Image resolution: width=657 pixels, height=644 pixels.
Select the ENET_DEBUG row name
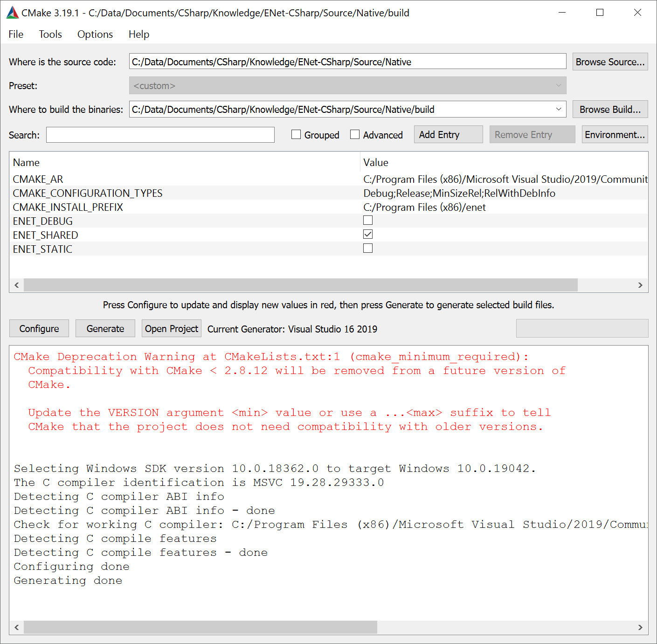43,221
